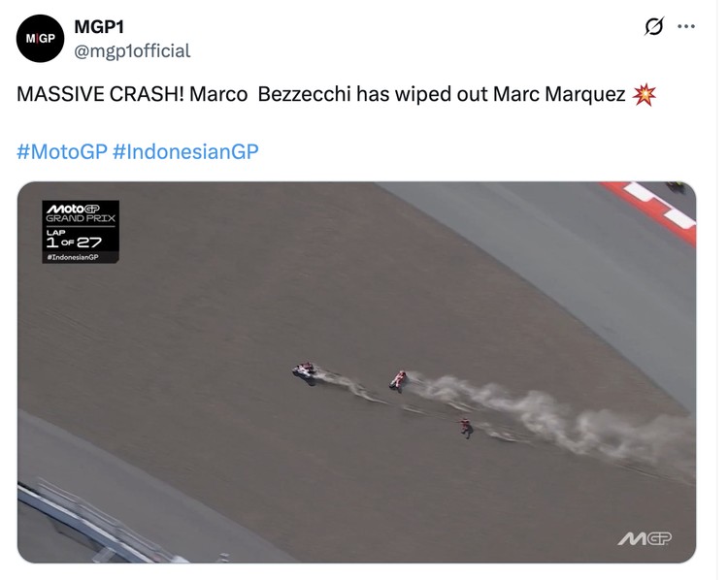Open the MGP1 profile avatar
Image resolution: width=728 pixels, height=580 pixels.
[40, 39]
